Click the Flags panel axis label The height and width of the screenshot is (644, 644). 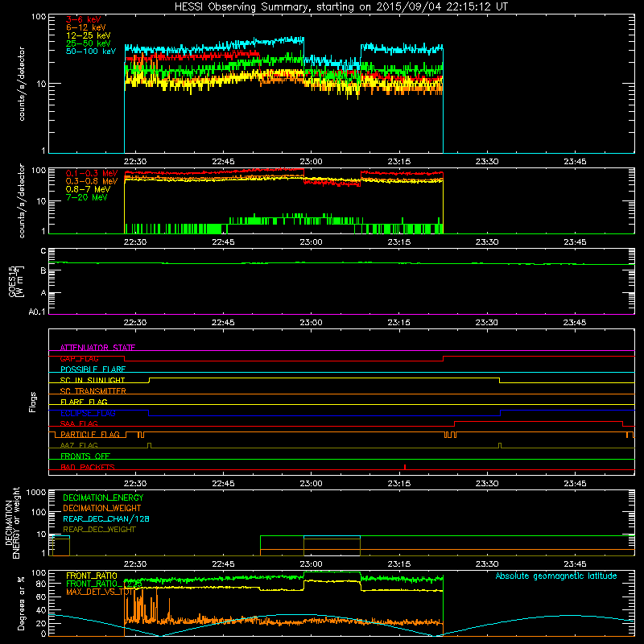tap(33, 402)
